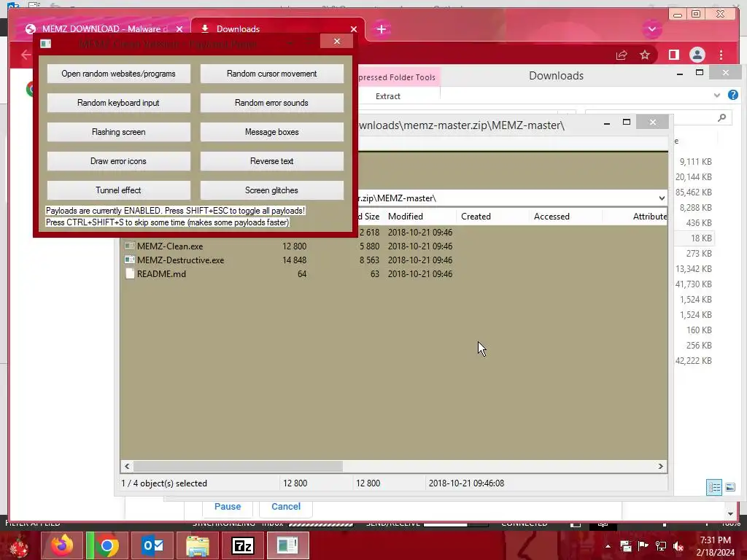Click README.md file icon

coord(129,274)
